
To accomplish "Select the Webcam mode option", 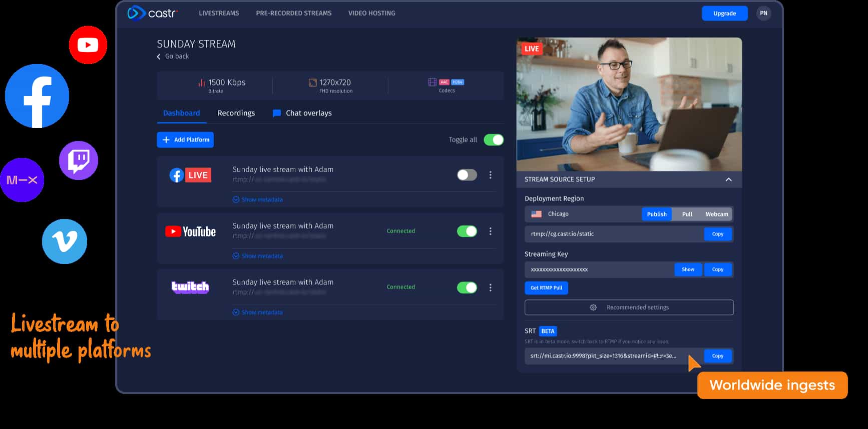I will click(717, 214).
